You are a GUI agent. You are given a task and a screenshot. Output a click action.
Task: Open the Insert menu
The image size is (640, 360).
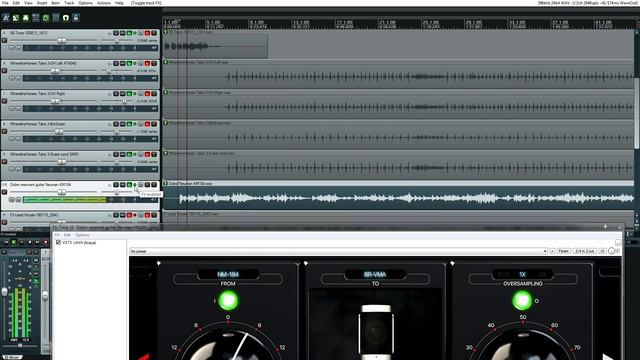click(x=42, y=3)
